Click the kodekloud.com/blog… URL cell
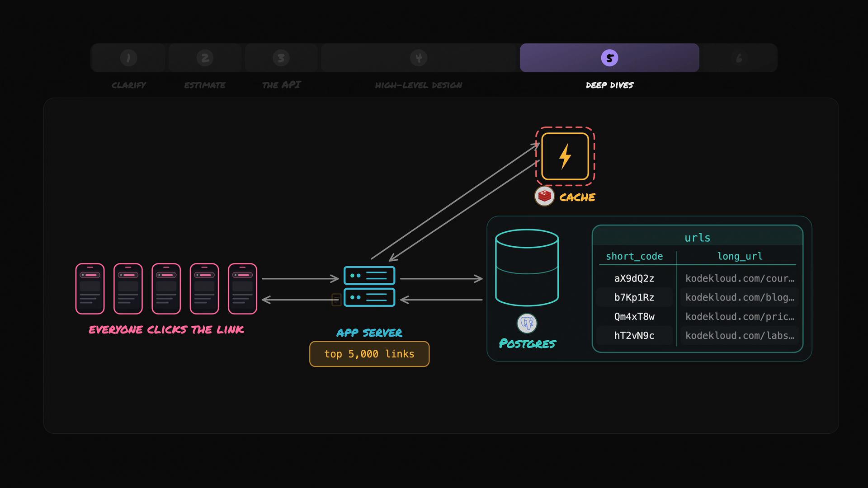This screenshot has width=868, height=488. tap(740, 297)
